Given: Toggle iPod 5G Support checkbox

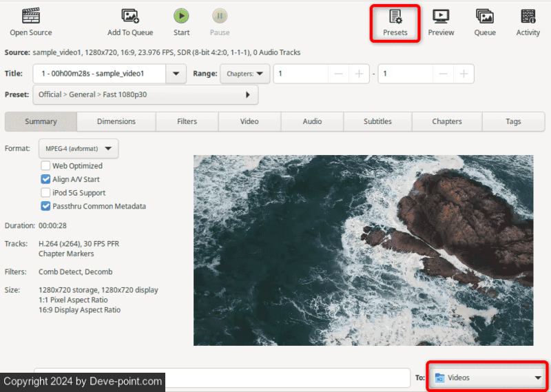Looking at the screenshot, I should [46, 193].
